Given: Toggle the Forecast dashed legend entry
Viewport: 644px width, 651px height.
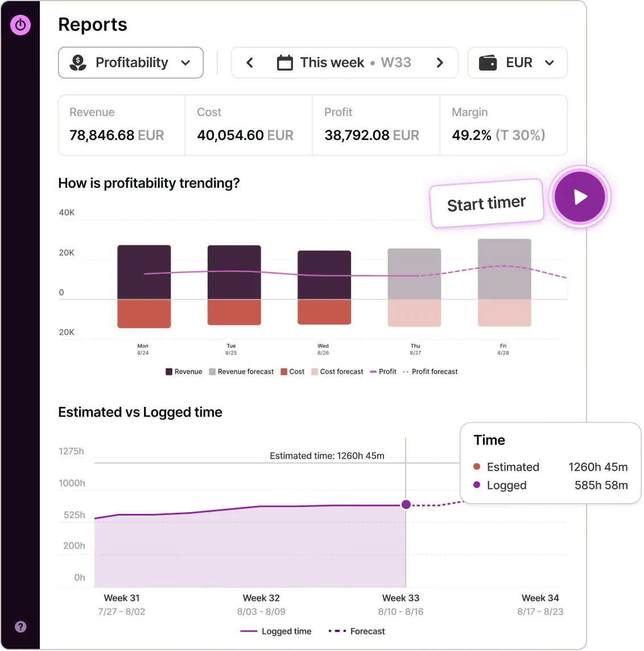Looking at the screenshot, I should click(x=357, y=631).
